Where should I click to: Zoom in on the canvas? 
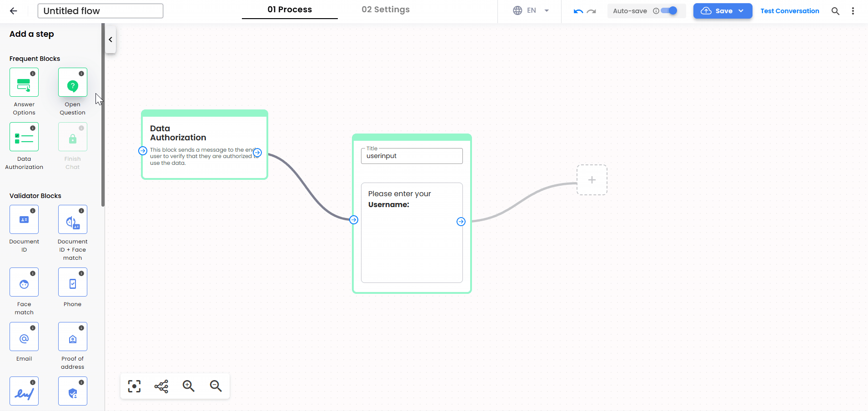pyautogui.click(x=188, y=386)
